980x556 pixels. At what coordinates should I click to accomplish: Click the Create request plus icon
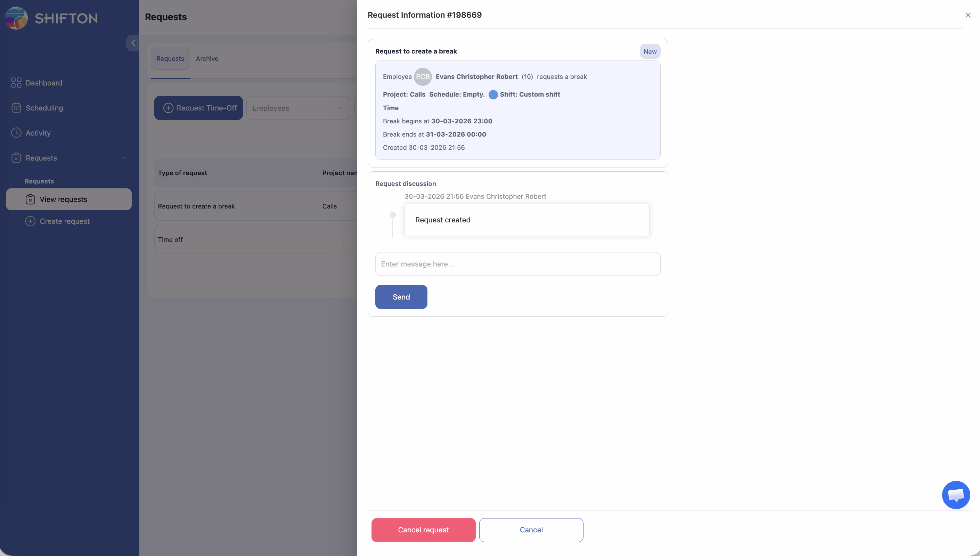click(30, 221)
